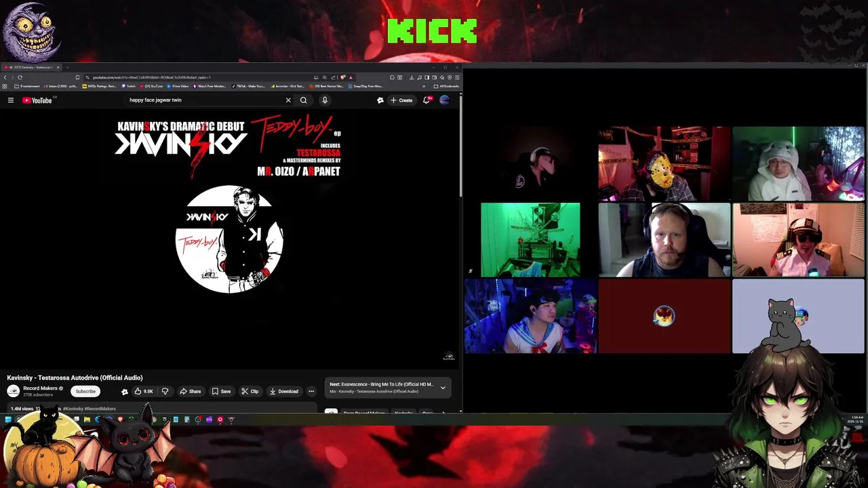Open the Record Makers channel name link

click(x=40, y=388)
